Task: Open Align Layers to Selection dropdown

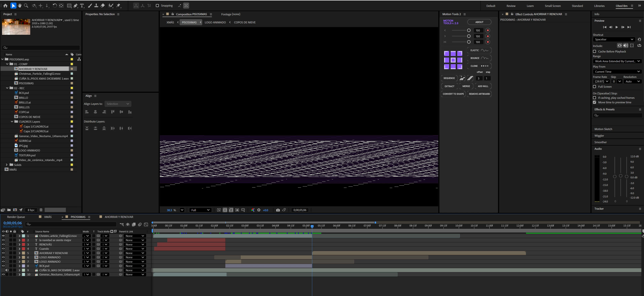Action: pyautogui.click(x=118, y=104)
